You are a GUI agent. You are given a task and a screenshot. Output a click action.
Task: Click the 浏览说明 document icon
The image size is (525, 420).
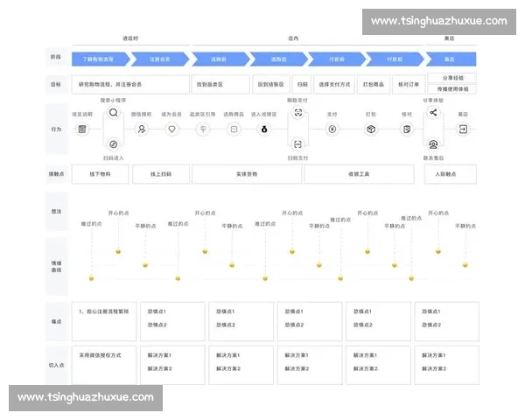82,129
